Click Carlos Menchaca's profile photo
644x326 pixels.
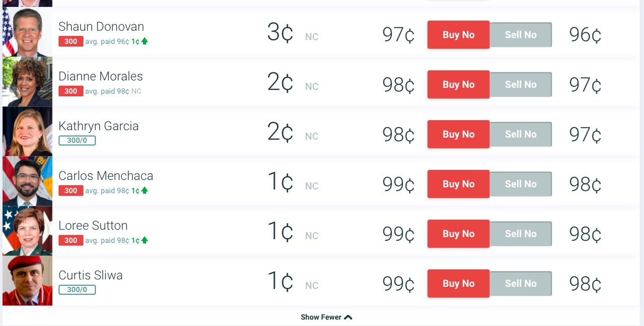coord(28,182)
